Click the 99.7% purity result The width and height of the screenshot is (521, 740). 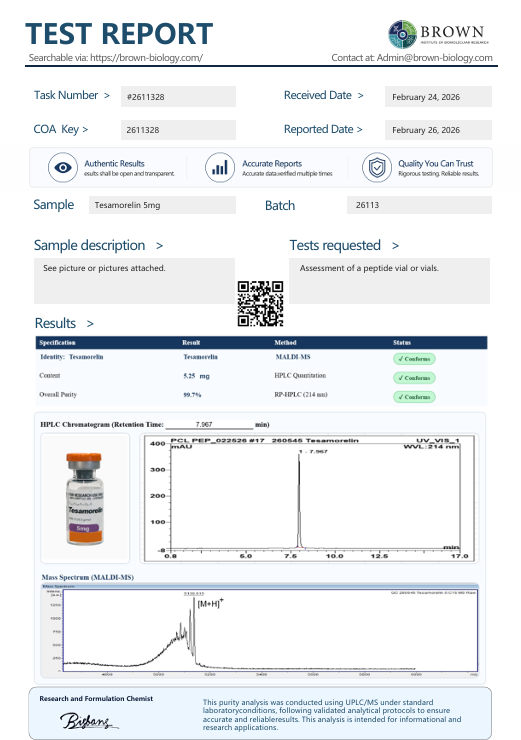(x=192, y=395)
